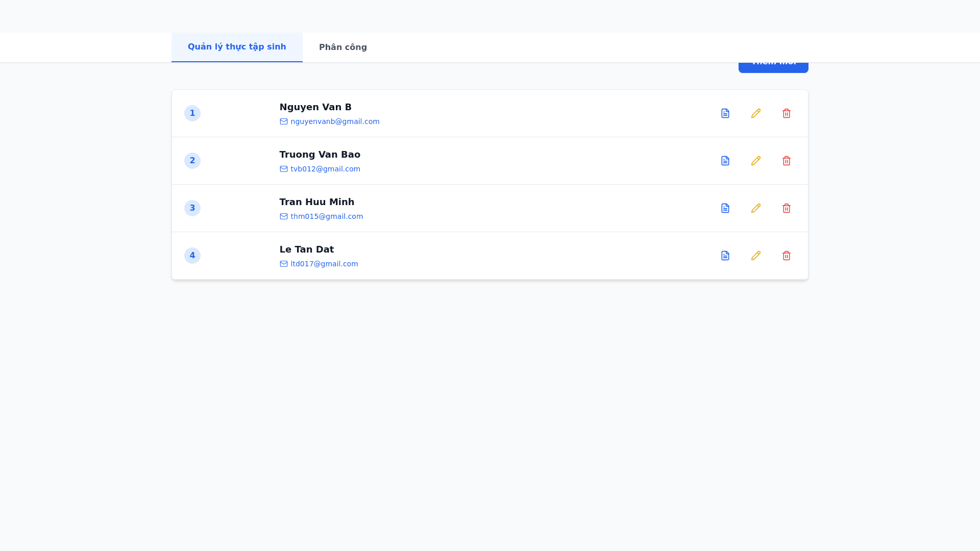Open Tran Huu Minh's document details

coord(725,208)
